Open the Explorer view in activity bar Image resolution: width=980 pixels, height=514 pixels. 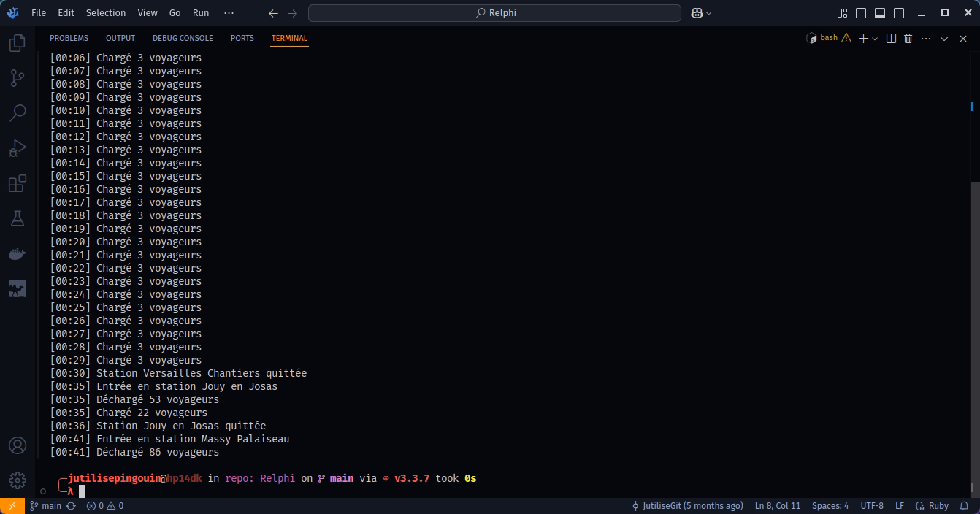17,44
